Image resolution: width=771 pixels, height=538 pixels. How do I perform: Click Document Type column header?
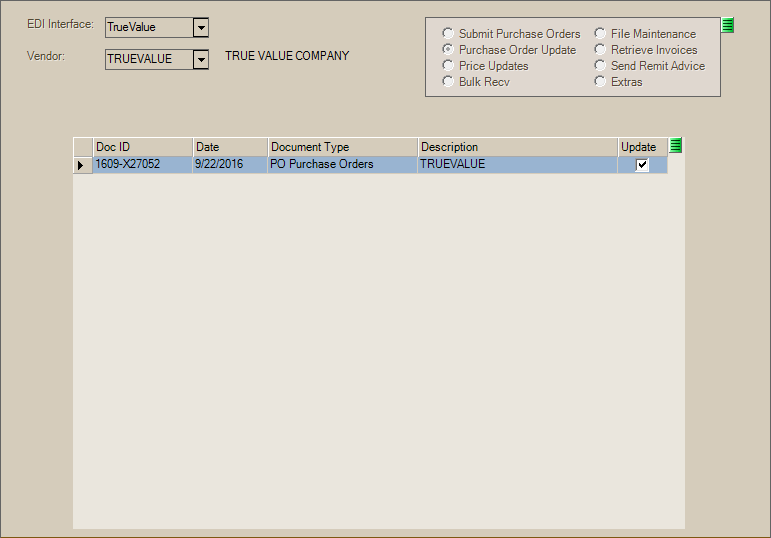click(343, 147)
